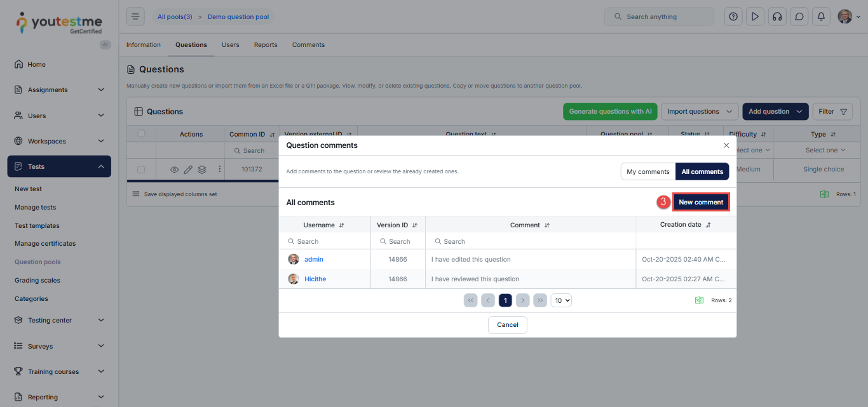Open the notifications bell icon
This screenshot has width=868, height=407.
coord(821,17)
